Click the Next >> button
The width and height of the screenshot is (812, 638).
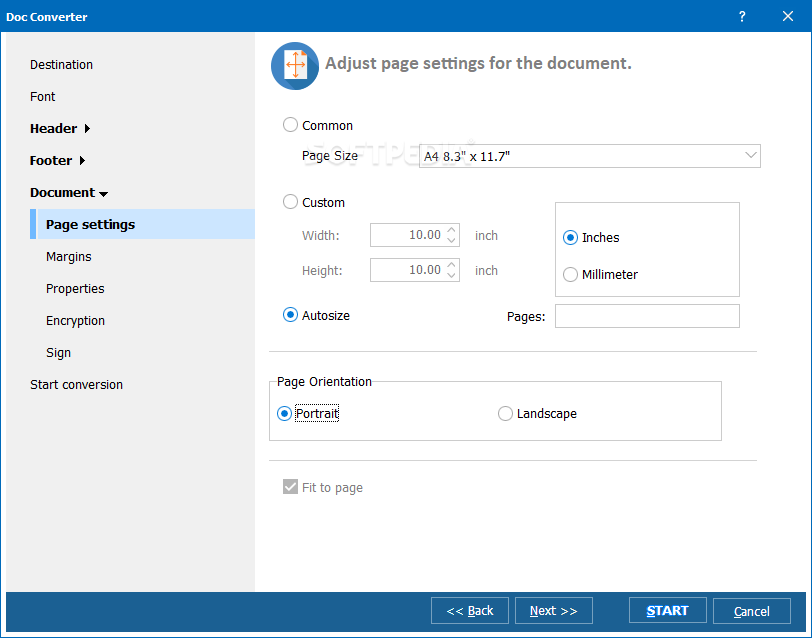coord(554,611)
